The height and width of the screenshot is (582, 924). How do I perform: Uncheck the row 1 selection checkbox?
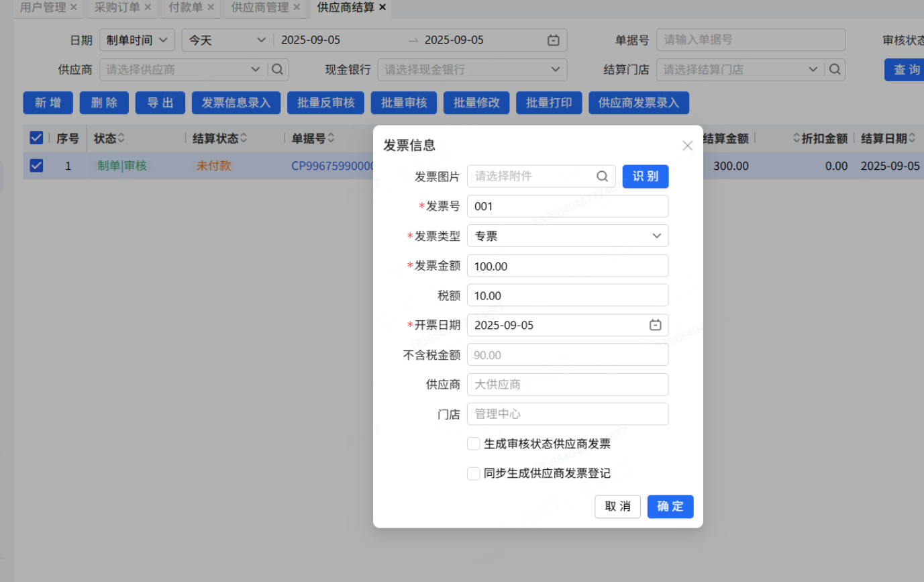pos(36,165)
